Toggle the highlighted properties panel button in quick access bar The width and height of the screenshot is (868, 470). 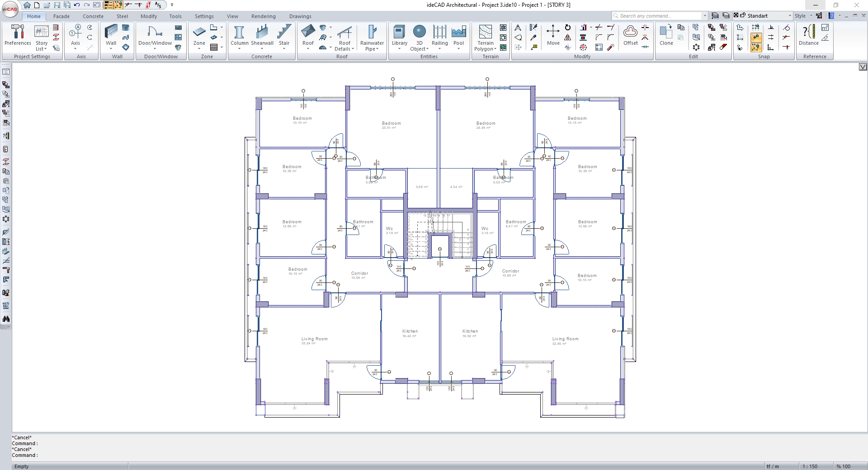pyautogui.click(x=108, y=5)
